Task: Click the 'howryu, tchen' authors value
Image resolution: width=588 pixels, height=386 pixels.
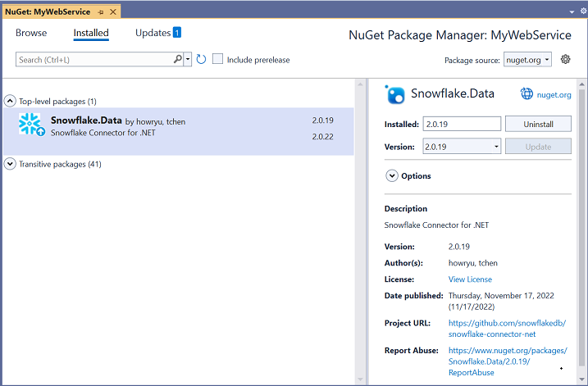Action: click(473, 263)
